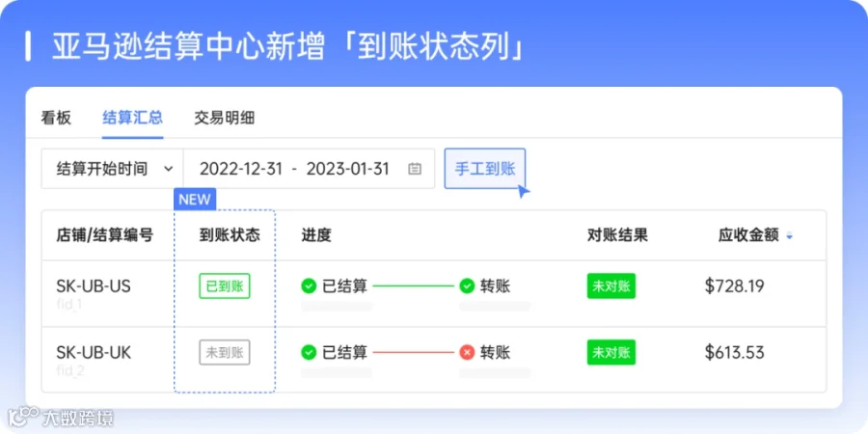Click the NEW badge above 到账状态 column
This screenshot has width=868, height=434.
(x=195, y=200)
